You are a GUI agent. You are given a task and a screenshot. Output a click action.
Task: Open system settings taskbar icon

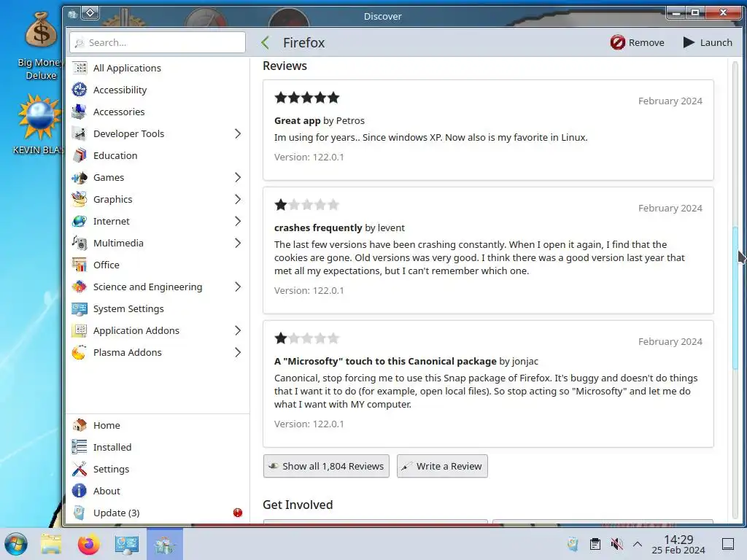[127, 544]
